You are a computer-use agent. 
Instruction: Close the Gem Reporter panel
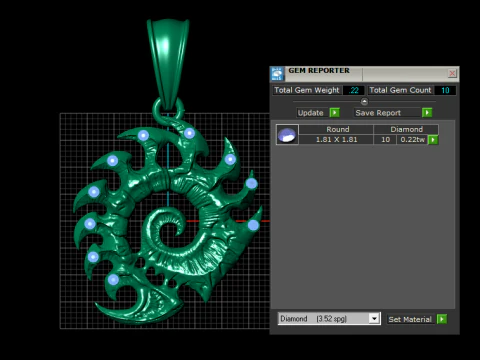click(x=452, y=73)
